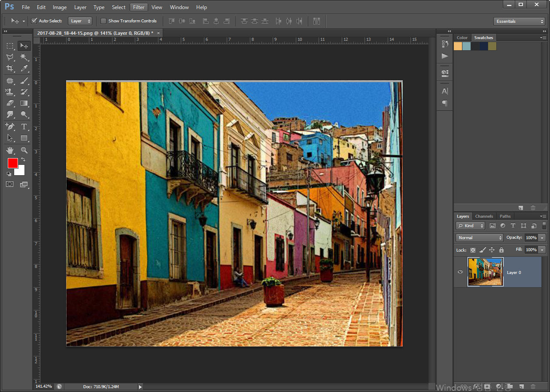Disable the Auto-Select checkbox
Image resolution: width=550 pixels, height=392 pixels.
(34, 21)
